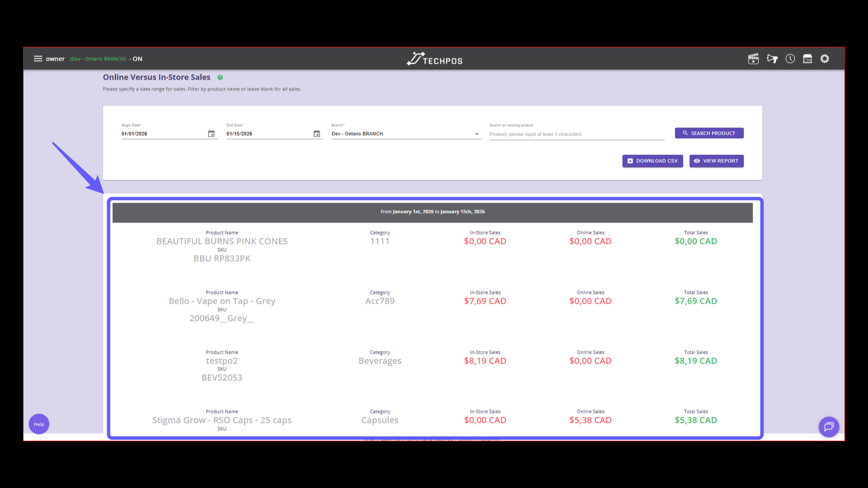Click Download CSV
Image resolution: width=868 pixels, height=488 pixels.
coord(652,161)
